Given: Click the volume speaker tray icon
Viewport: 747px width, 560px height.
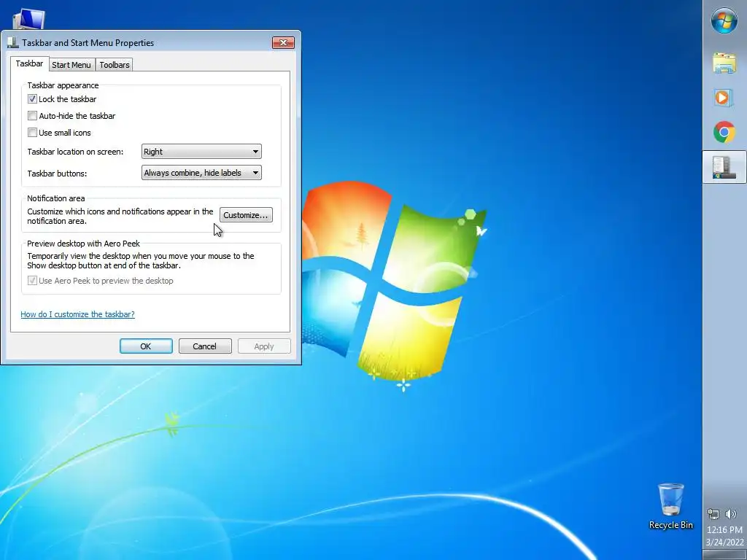Looking at the screenshot, I should pyautogui.click(x=731, y=514).
